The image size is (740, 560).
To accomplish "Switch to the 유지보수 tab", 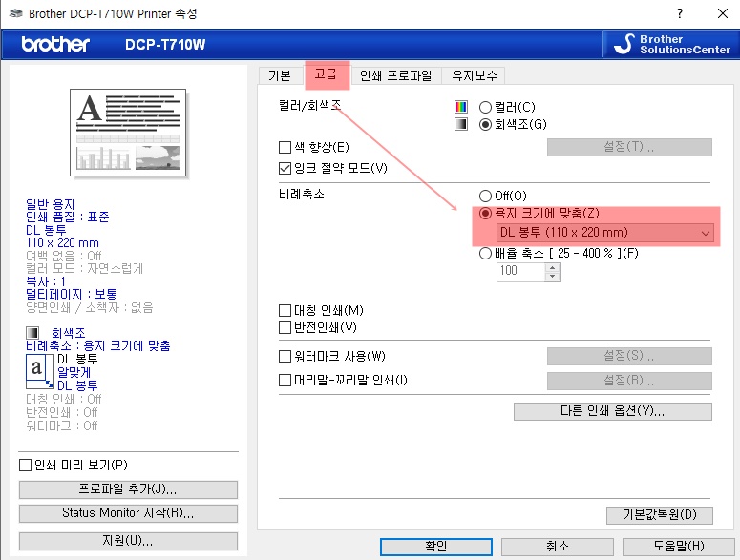I will pyautogui.click(x=475, y=76).
